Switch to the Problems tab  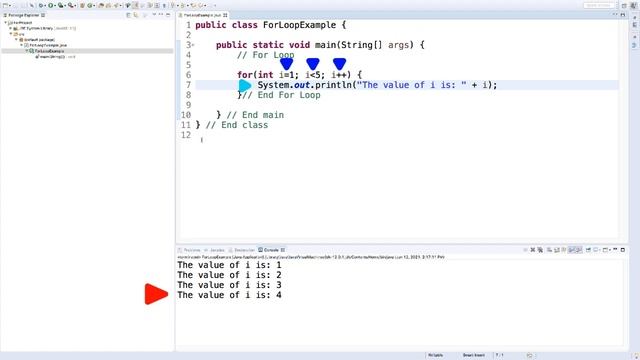[x=189, y=250]
